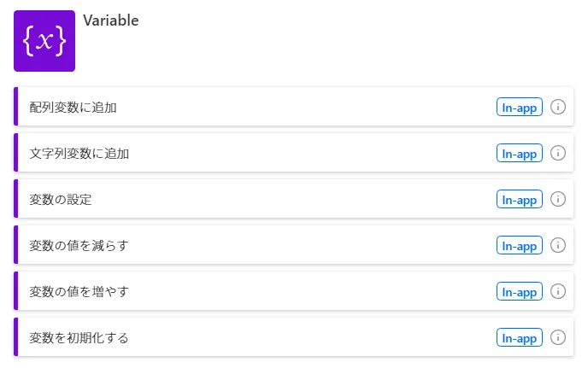This screenshot has height=368, width=588.
Task: Click the Variable heading text
Action: point(111,21)
